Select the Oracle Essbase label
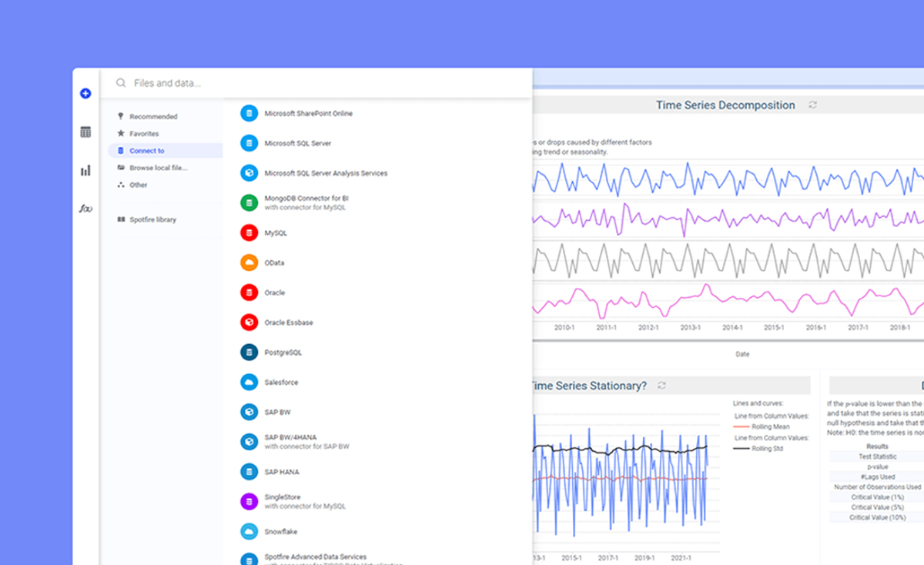This screenshot has height=565, width=924. point(289,323)
